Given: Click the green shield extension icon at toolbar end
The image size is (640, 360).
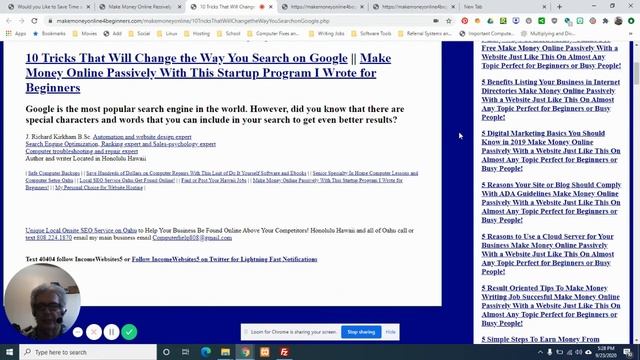Looking at the screenshot, I should click(x=631, y=21).
